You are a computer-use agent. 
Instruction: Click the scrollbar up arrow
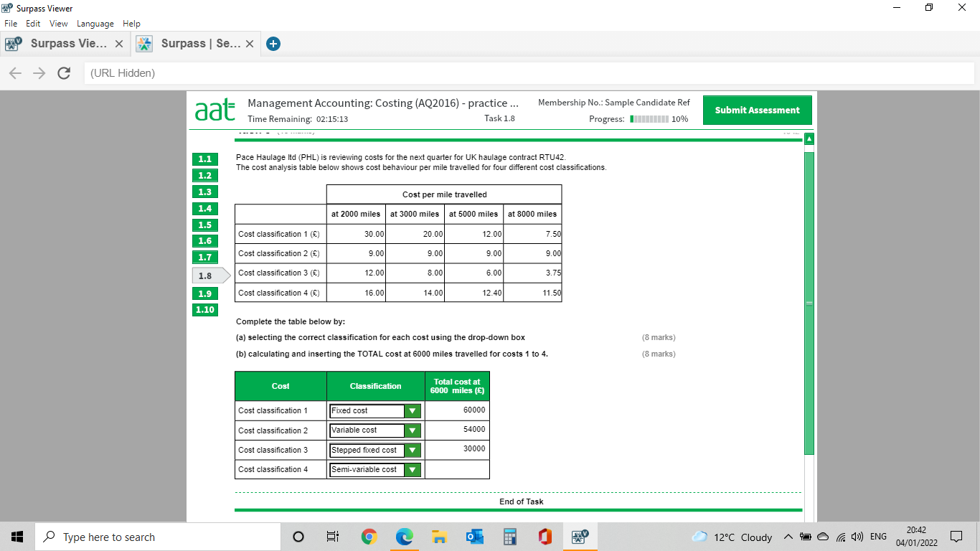point(810,138)
